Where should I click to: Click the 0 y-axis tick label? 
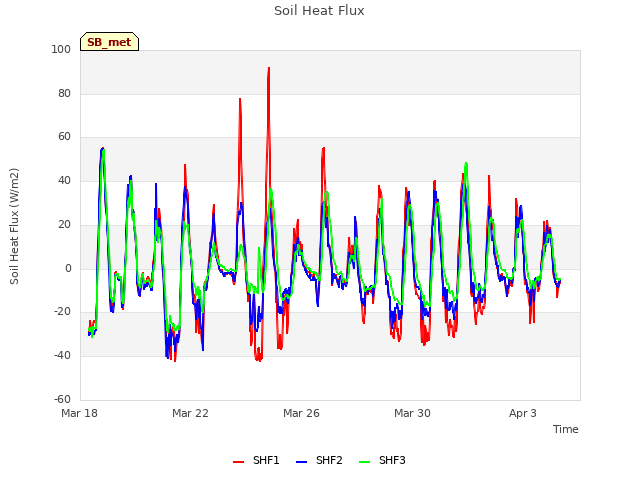point(68,269)
